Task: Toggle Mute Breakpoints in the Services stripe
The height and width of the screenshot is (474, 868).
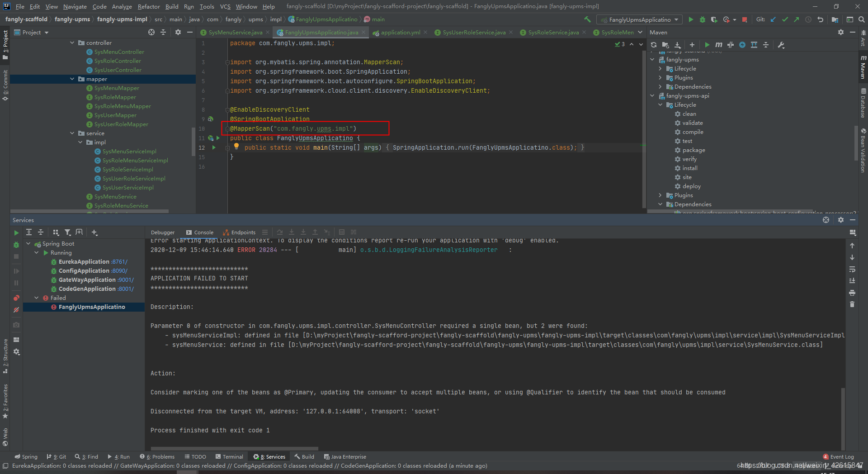Action: 16,310
